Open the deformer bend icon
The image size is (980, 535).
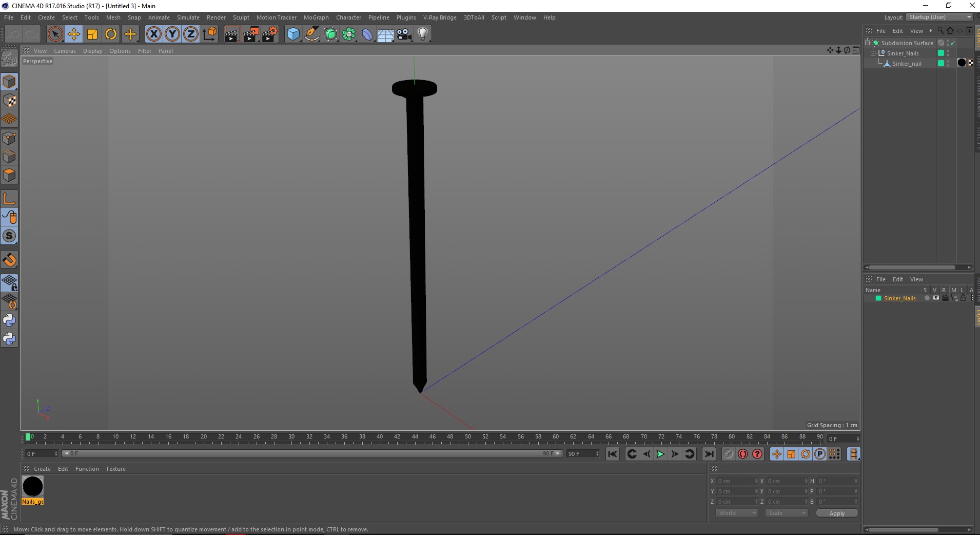(x=367, y=34)
